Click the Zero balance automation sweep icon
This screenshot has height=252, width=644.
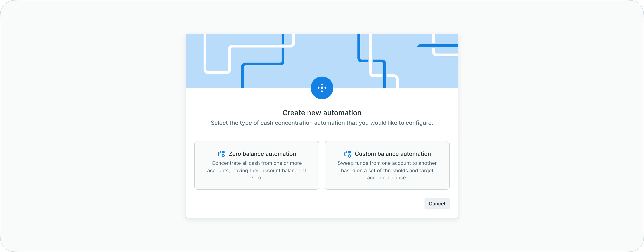[221, 154]
